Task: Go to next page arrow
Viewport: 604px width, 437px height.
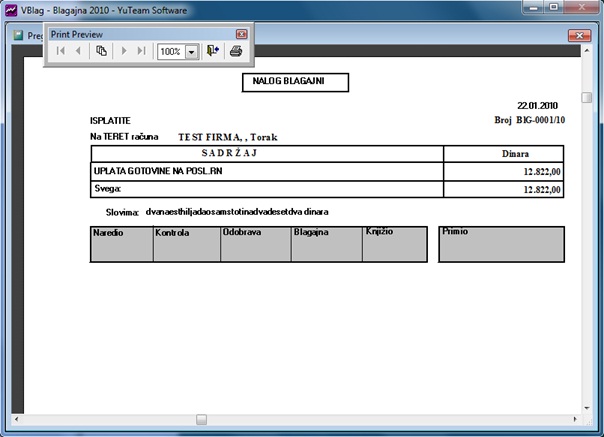Action: [124, 51]
